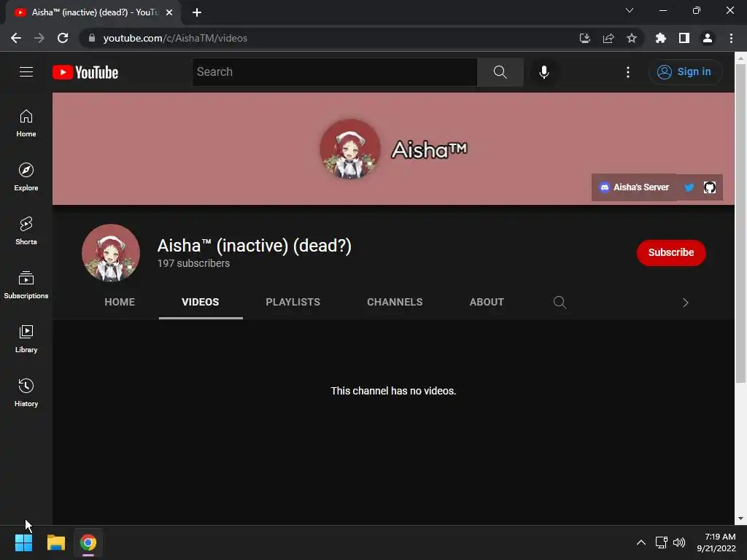The image size is (747, 560).
Task: Open the Chrome profile menu
Action: tap(708, 38)
